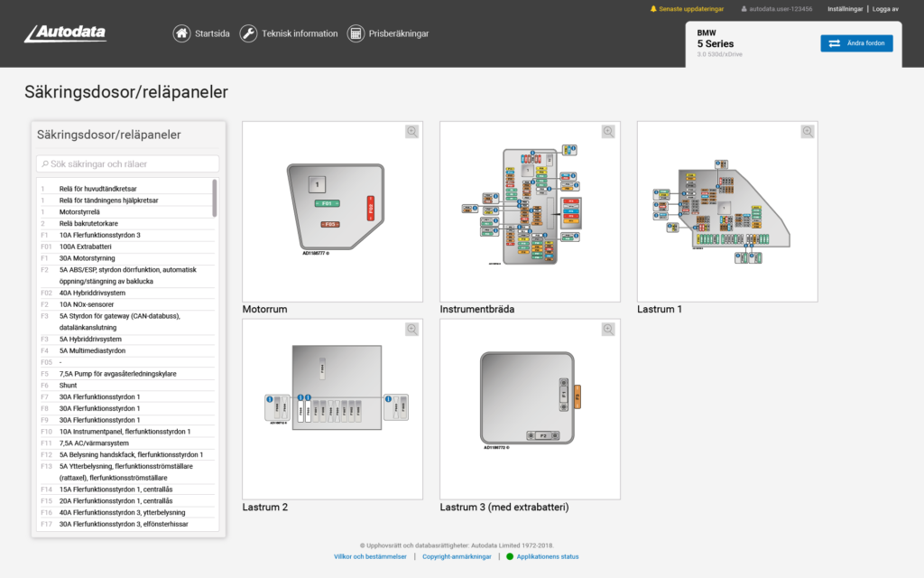Check Applikationens status green indicator
The width and height of the screenshot is (924, 578).
(510, 557)
